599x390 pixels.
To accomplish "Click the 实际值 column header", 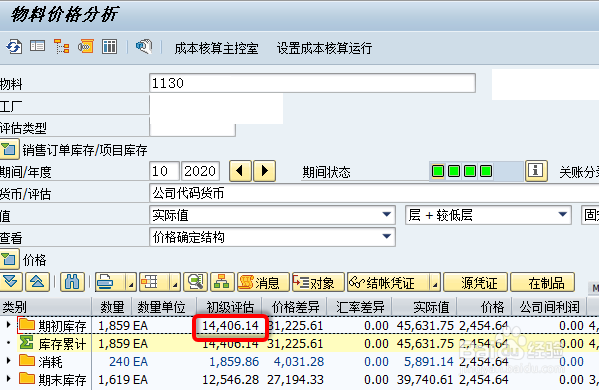I will click(424, 307).
